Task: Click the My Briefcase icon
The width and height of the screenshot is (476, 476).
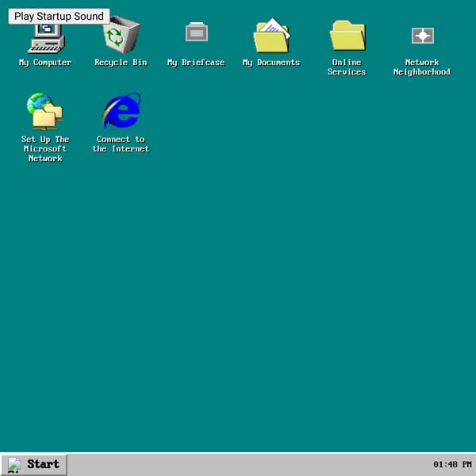Action: coord(197,32)
